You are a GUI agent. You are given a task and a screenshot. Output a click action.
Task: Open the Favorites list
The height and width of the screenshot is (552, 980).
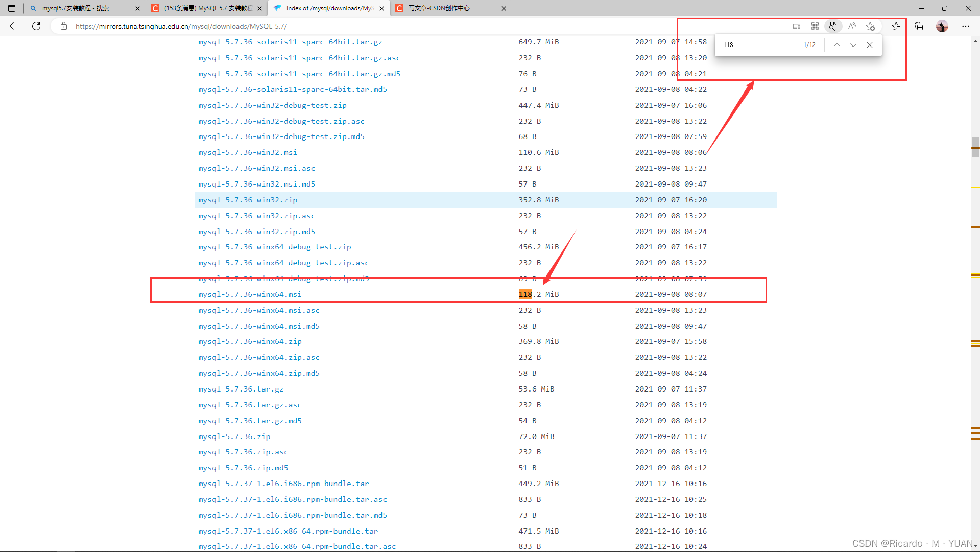[x=896, y=26]
